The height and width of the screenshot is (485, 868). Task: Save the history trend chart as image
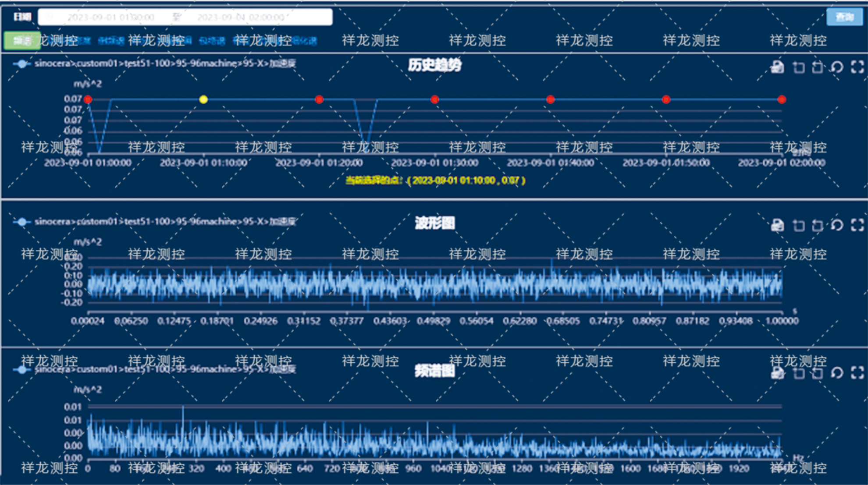pos(777,67)
